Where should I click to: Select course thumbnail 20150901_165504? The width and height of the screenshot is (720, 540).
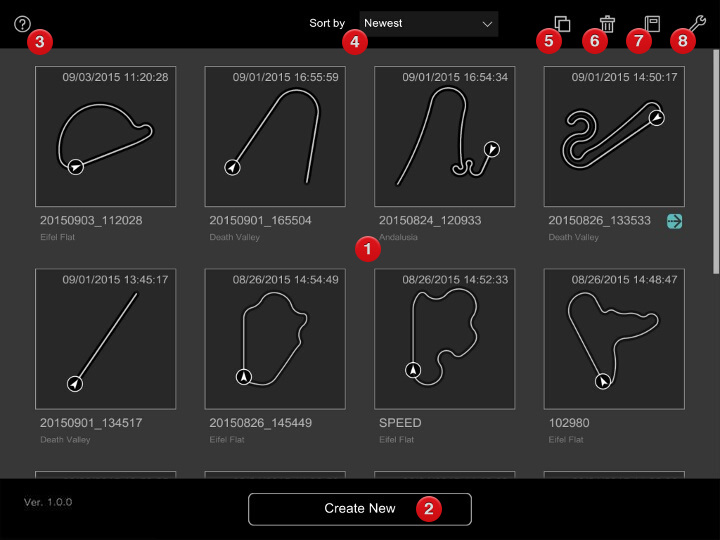[x=274, y=136]
